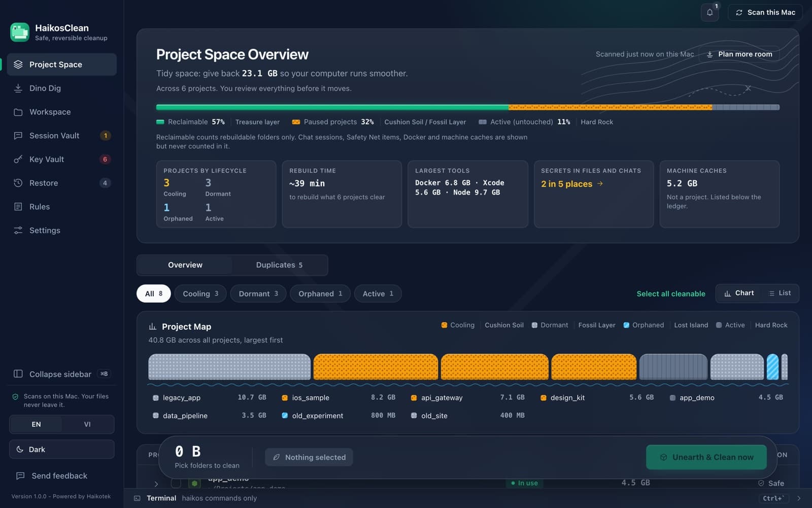Filter projects by Orphaned
Viewport: 812px width, 508px height.
pyautogui.click(x=320, y=294)
